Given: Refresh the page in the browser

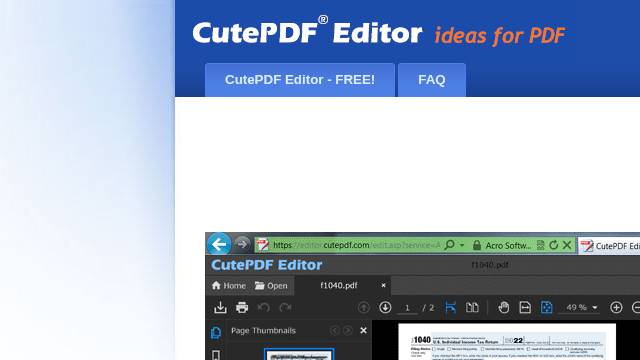Looking at the screenshot, I should tap(553, 245).
